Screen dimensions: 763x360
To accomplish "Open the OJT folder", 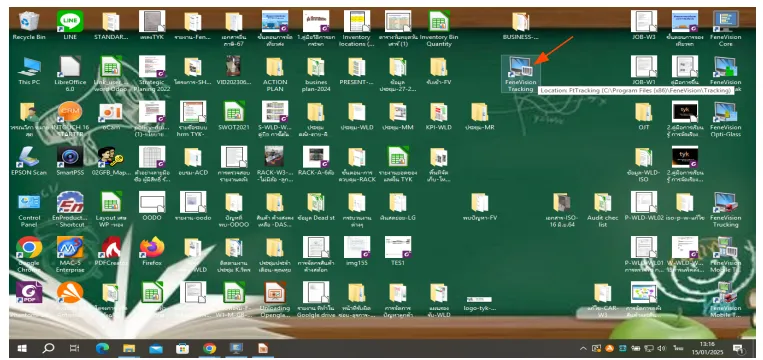I will tap(644, 116).
